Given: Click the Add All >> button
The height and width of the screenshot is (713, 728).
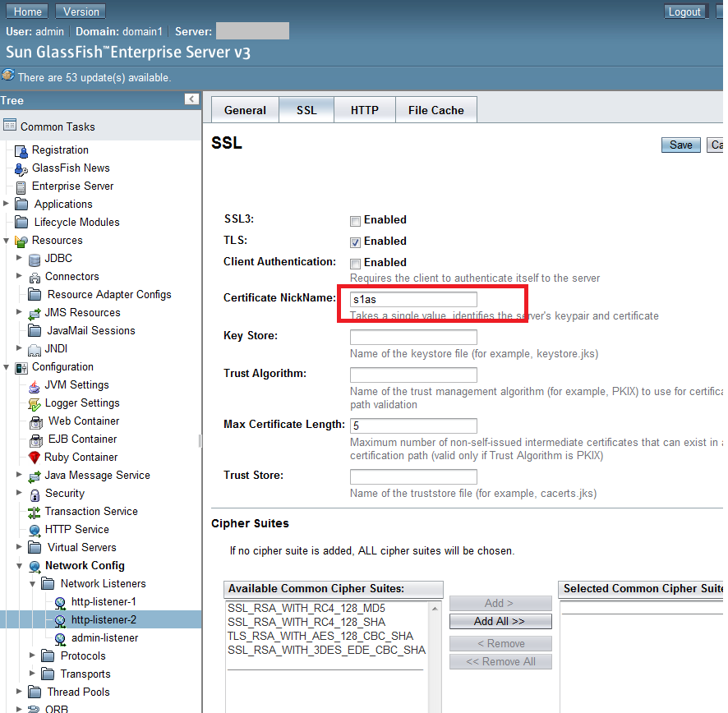Looking at the screenshot, I should [500, 621].
